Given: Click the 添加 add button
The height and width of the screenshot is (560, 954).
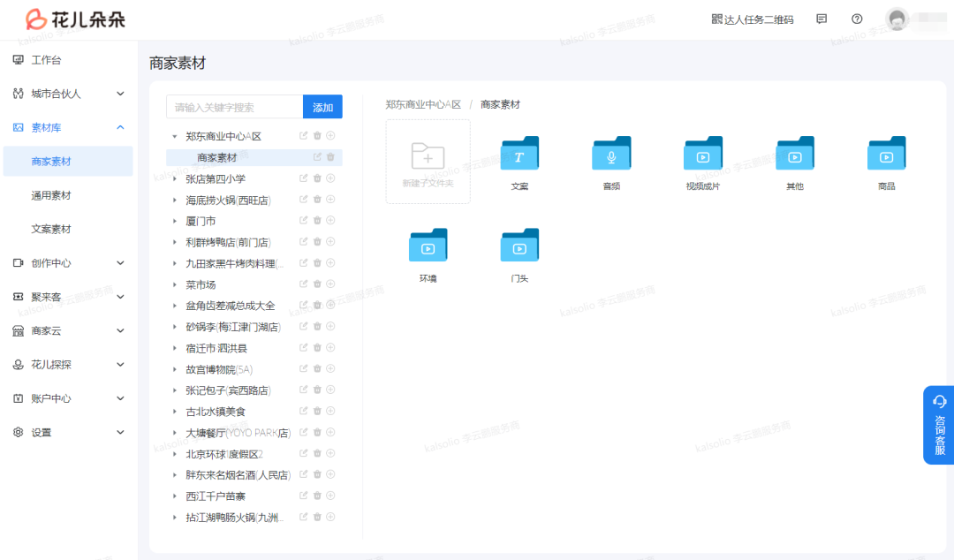Looking at the screenshot, I should click(x=322, y=106).
